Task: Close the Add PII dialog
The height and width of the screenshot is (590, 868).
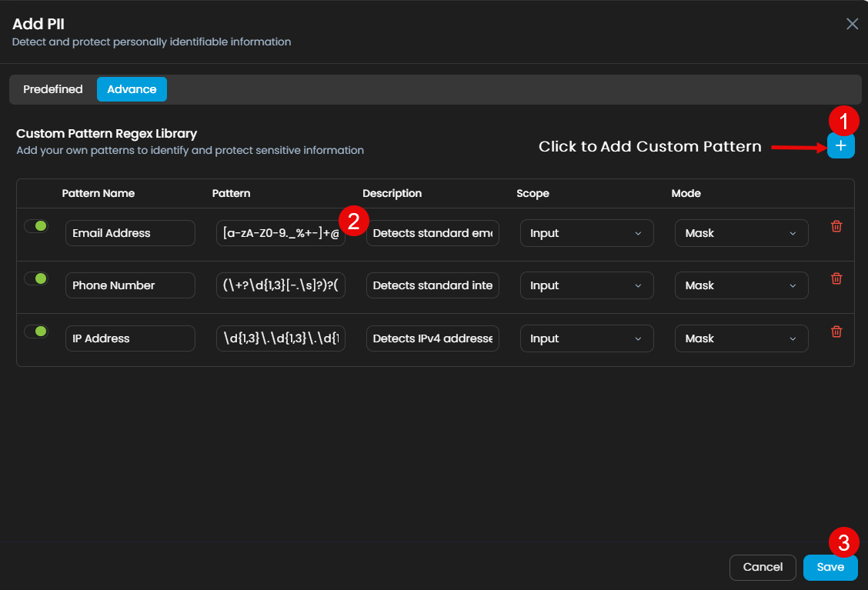Action: 852,24
